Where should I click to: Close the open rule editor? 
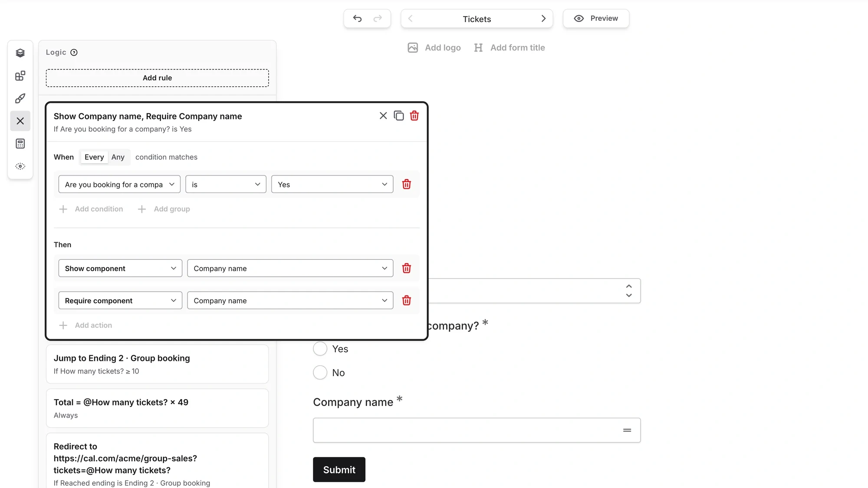coord(383,116)
